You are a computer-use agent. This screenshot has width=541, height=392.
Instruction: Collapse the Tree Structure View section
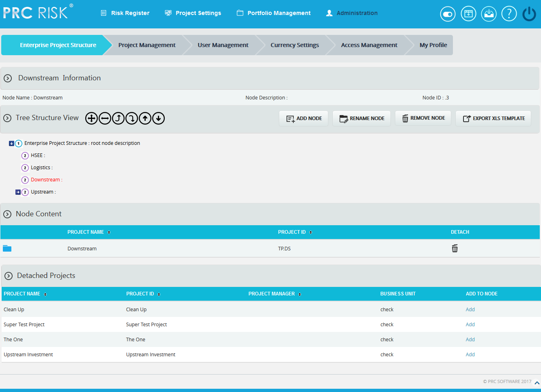[x=7, y=118]
